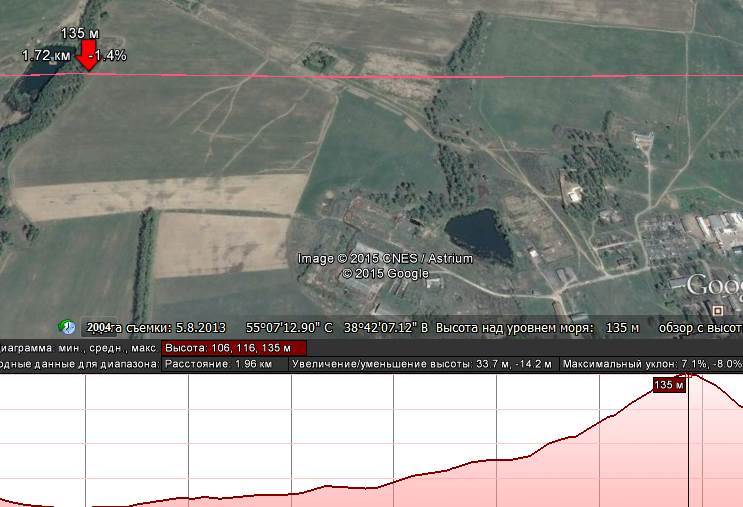This screenshot has width=743, height=507.
Task: Click the Google logo watermark
Action: 713,285
